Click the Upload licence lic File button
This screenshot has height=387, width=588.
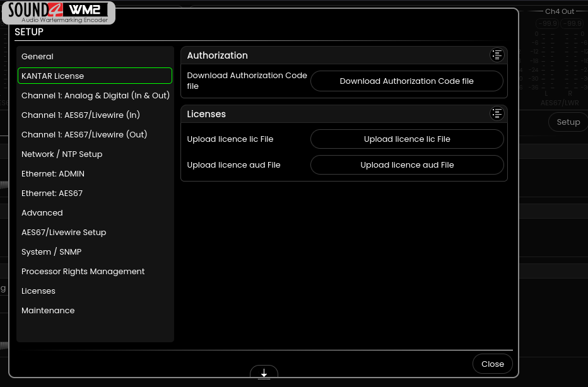click(407, 139)
